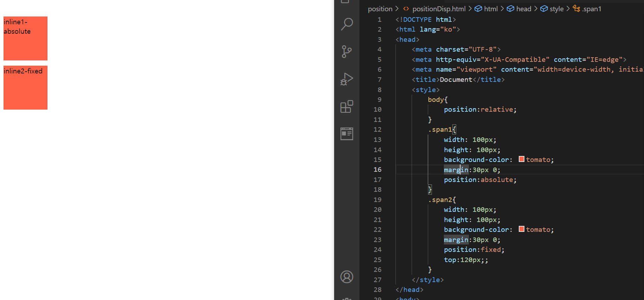The width and height of the screenshot is (644, 300).
Task: Click the 'meta charset="UTF-8"' line
Action: click(456, 50)
